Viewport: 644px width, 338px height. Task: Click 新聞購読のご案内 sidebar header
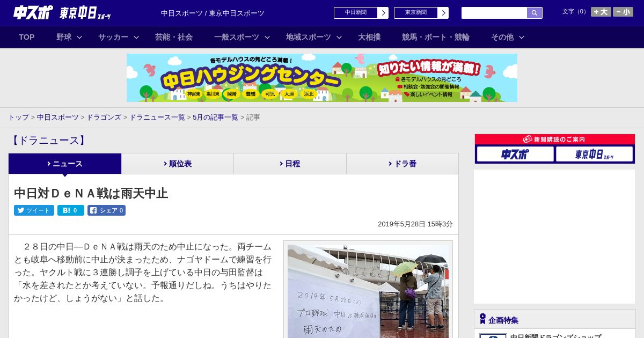pyautogui.click(x=555, y=139)
